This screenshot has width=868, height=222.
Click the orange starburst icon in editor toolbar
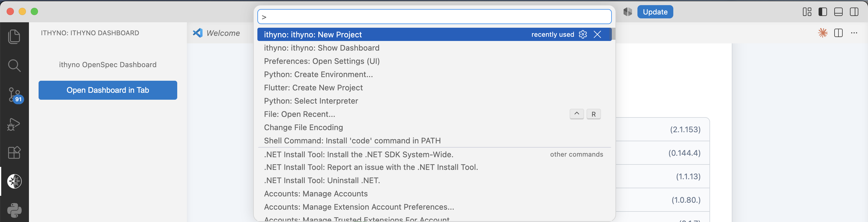[822, 33]
